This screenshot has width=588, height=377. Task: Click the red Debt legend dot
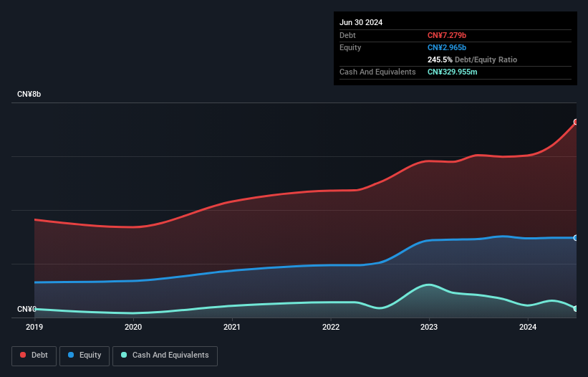[23, 355]
